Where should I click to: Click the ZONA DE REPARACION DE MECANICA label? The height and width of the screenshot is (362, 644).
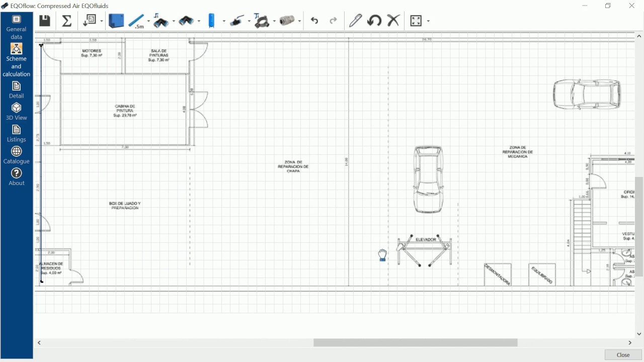tap(517, 152)
